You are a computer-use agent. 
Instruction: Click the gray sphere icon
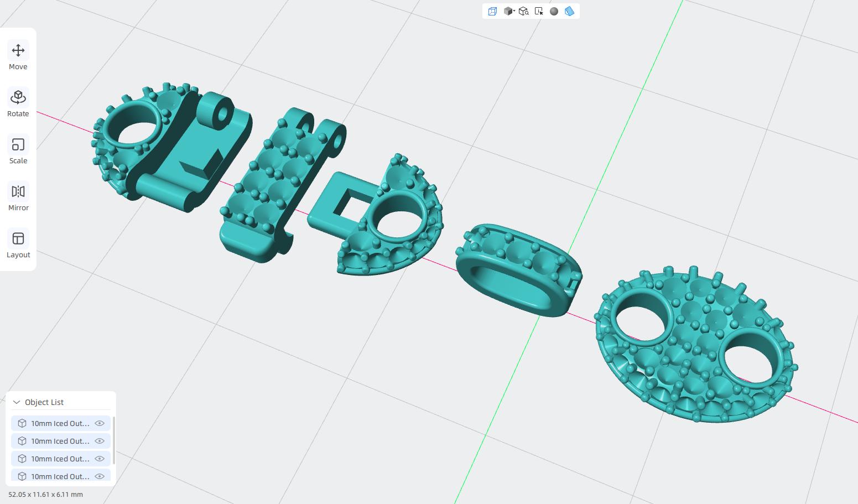pyautogui.click(x=554, y=11)
